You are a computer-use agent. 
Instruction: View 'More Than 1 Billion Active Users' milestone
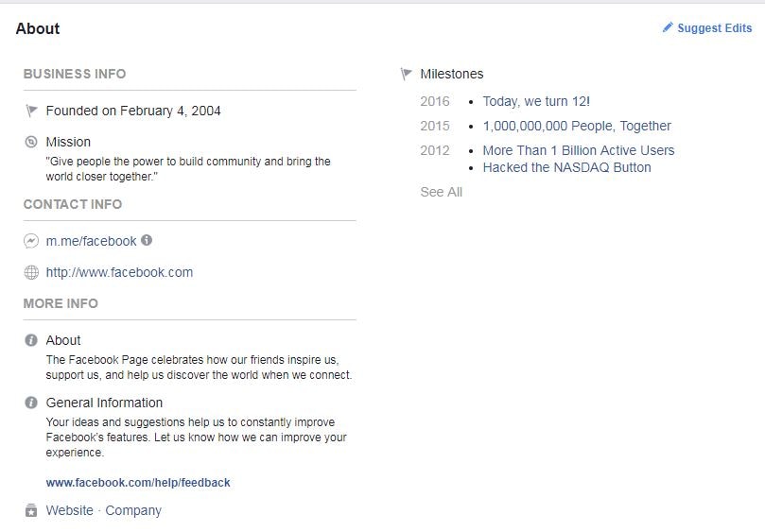tap(579, 150)
